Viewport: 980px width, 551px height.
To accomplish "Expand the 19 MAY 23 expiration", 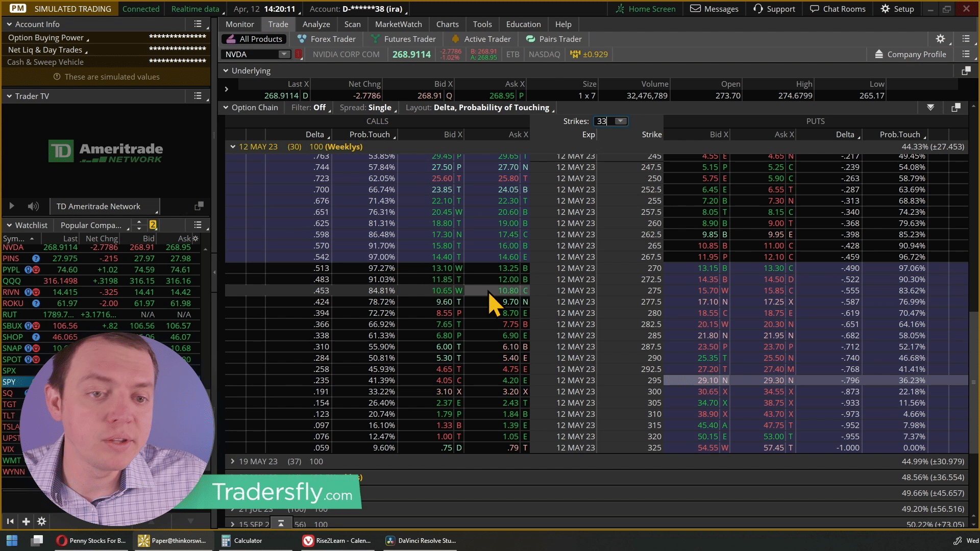I will coord(233,461).
